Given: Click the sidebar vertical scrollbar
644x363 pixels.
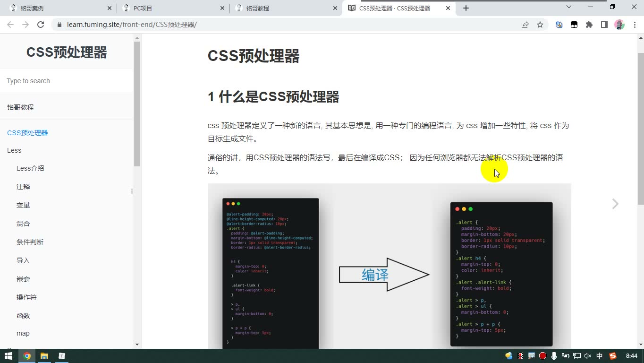Looking at the screenshot, I should (x=137, y=104).
